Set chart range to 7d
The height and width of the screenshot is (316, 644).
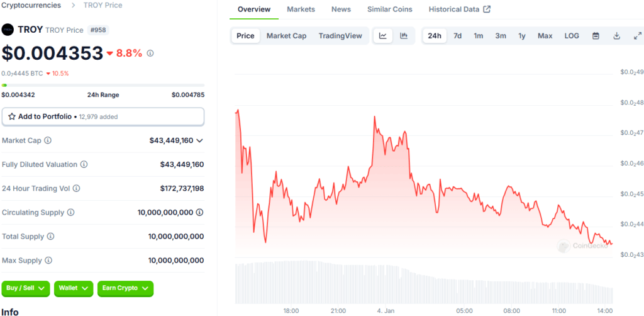458,36
